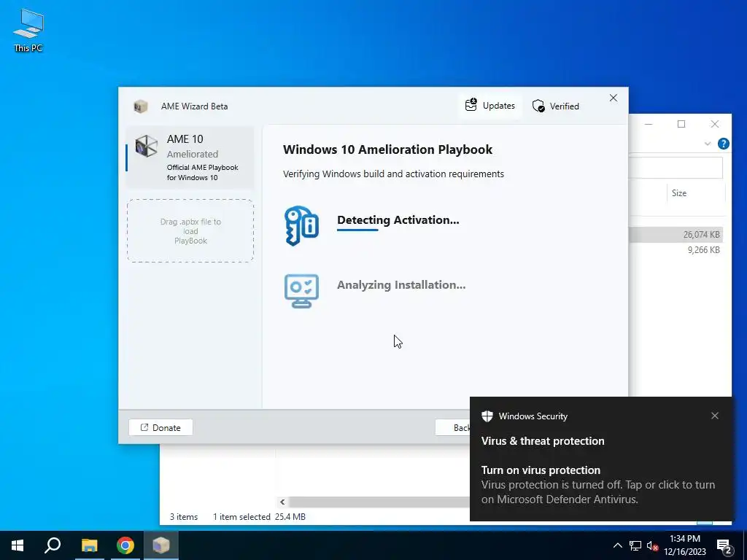Open File Explorer from the taskbar
747x560 pixels.
89,545
